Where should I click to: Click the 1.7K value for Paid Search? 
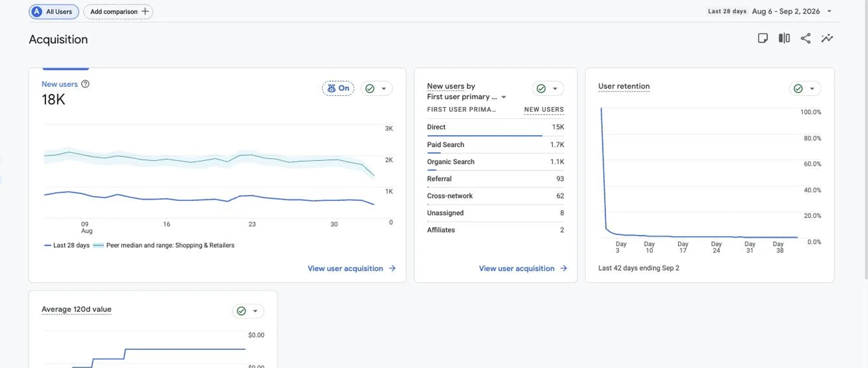pyautogui.click(x=557, y=145)
